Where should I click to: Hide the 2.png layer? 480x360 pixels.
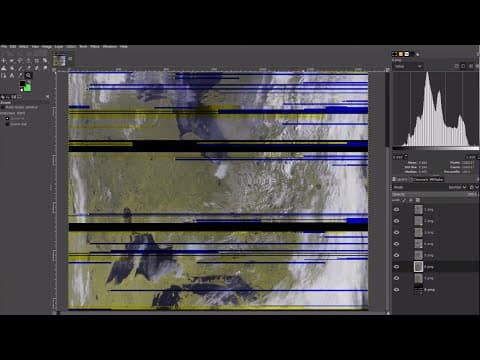(396, 221)
